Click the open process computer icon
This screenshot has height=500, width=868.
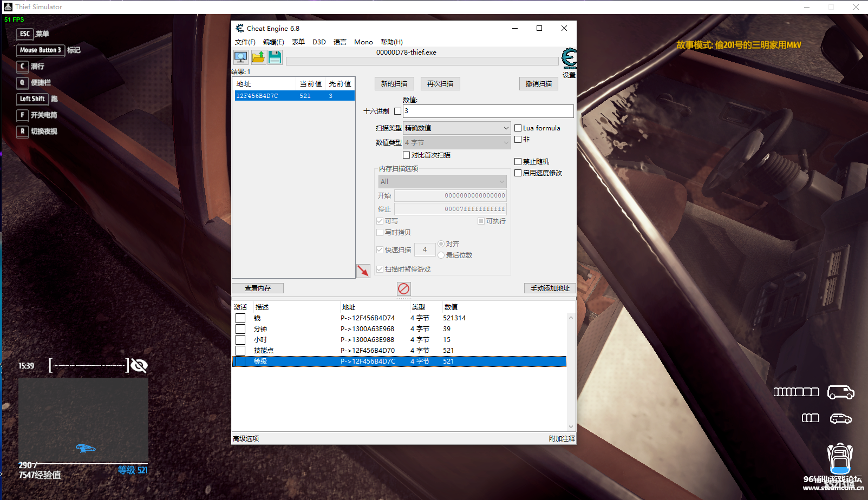240,57
